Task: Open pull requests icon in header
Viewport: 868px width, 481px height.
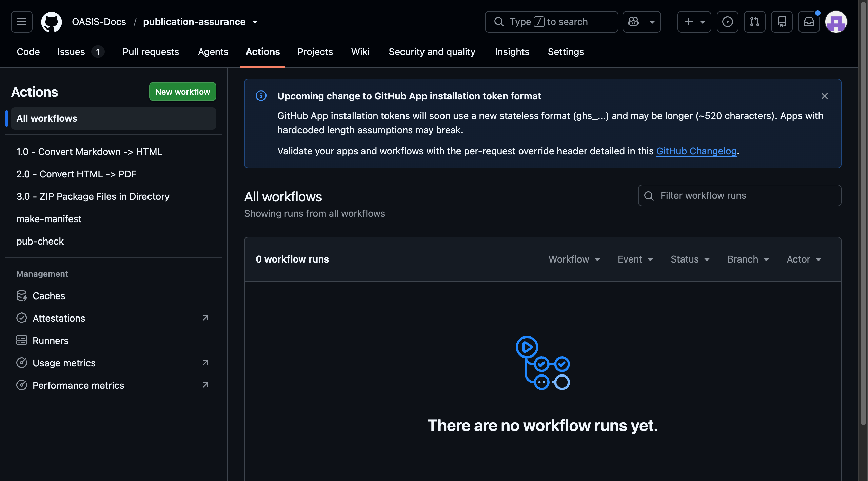Action: pyautogui.click(x=754, y=22)
